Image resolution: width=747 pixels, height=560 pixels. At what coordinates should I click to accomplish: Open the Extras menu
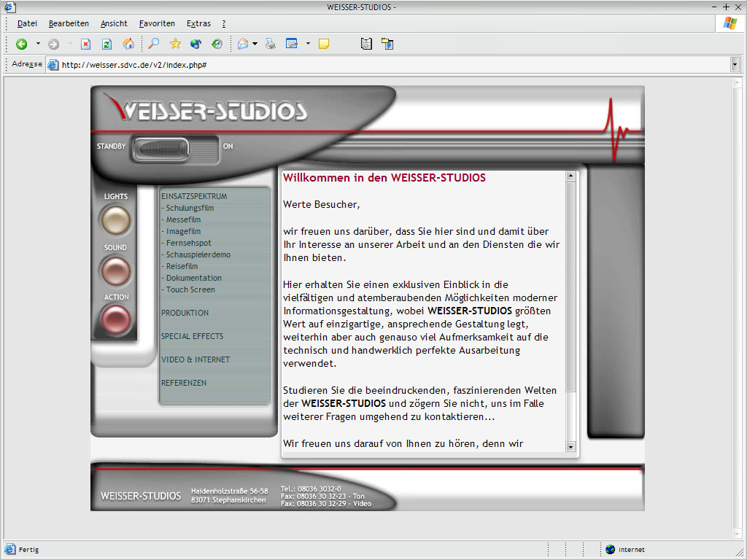pyautogui.click(x=198, y=23)
